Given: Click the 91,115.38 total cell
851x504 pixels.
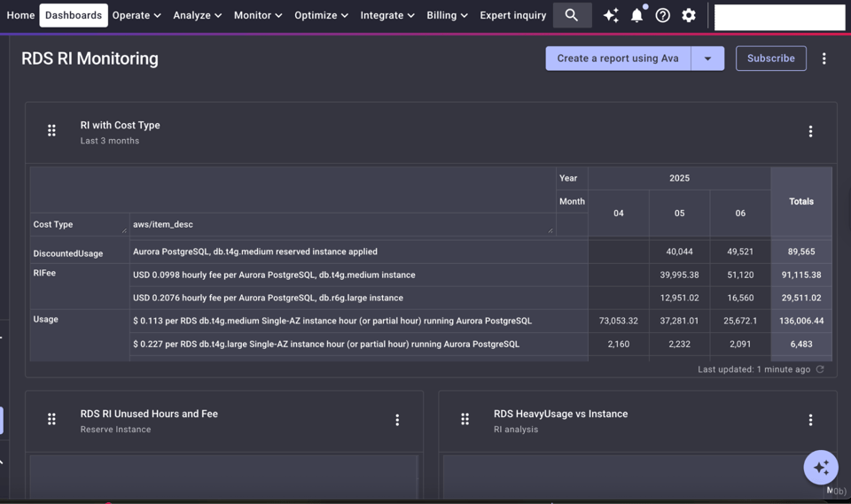Looking at the screenshot, I should (x=801, y=275).
